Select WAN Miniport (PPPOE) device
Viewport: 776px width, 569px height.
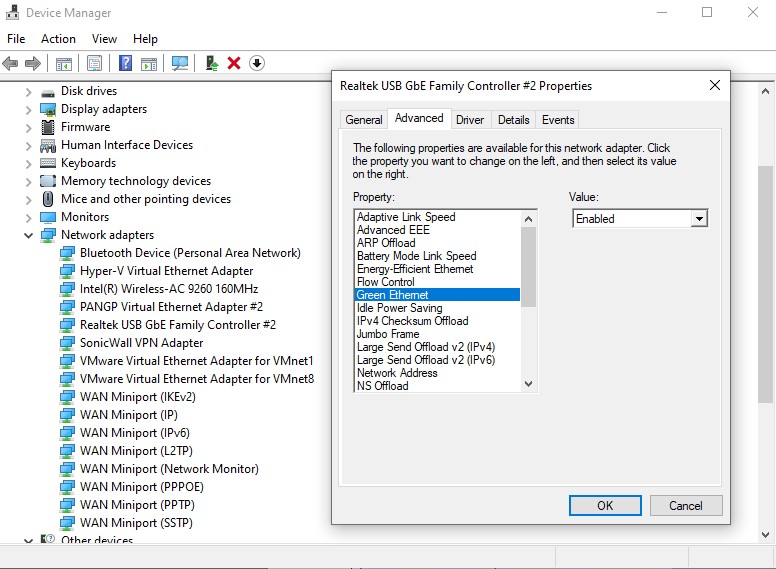[x=142, y=487]
